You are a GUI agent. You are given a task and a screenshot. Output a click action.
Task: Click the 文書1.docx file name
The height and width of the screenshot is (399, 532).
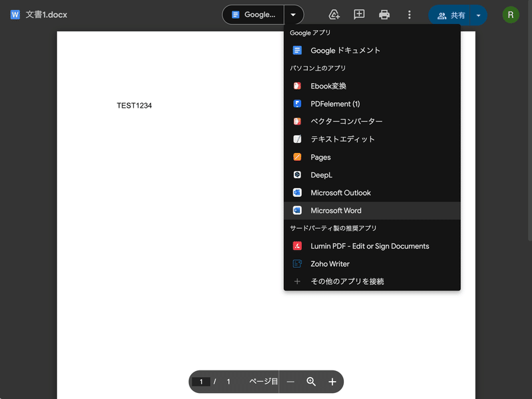(47, 15)
